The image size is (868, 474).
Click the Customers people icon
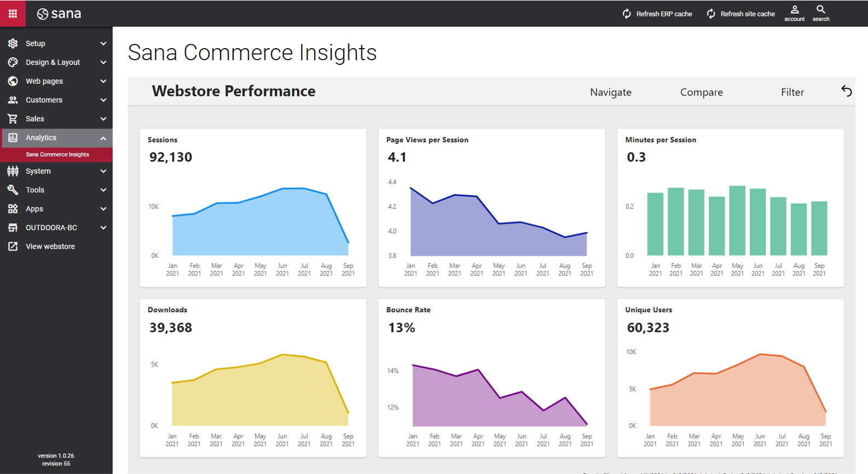click(13, 100)
